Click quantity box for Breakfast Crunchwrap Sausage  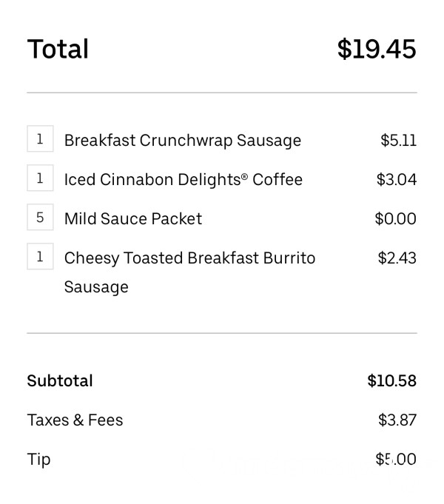tap(40, 138)
